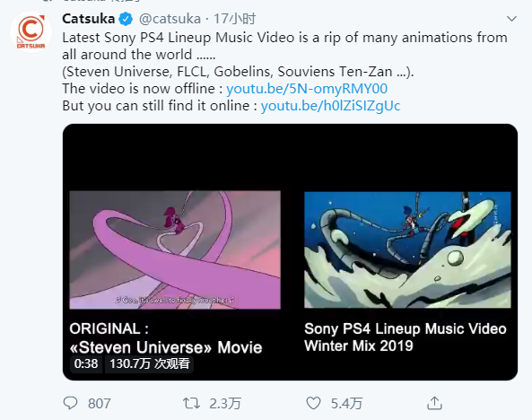Open the youtu.be/h0lZiSIZgUc link

click(x=330, y=106)
